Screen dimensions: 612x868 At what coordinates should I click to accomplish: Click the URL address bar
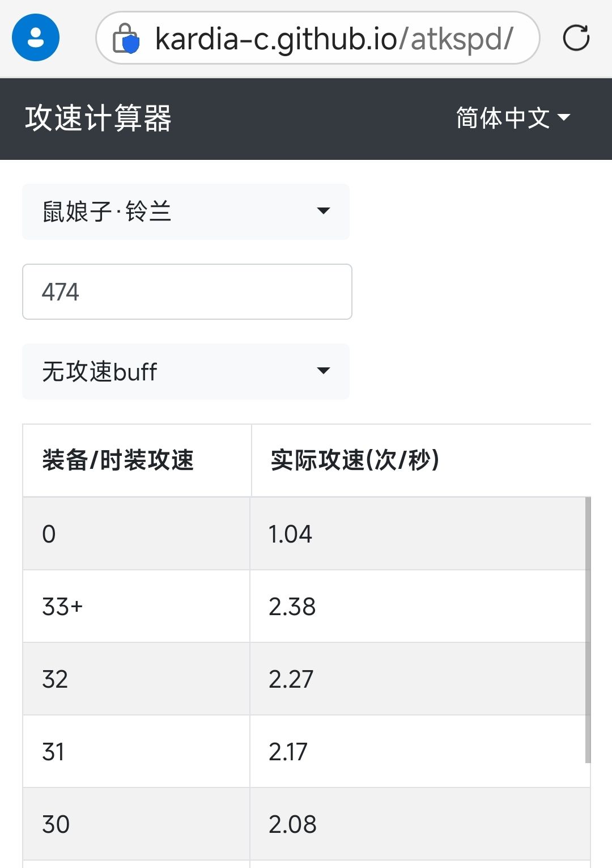coord(333,39)
